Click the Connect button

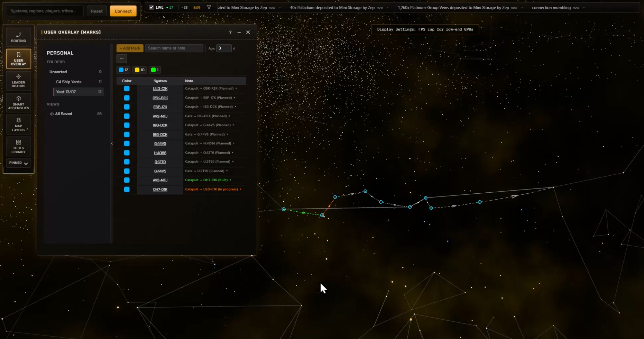123,11
